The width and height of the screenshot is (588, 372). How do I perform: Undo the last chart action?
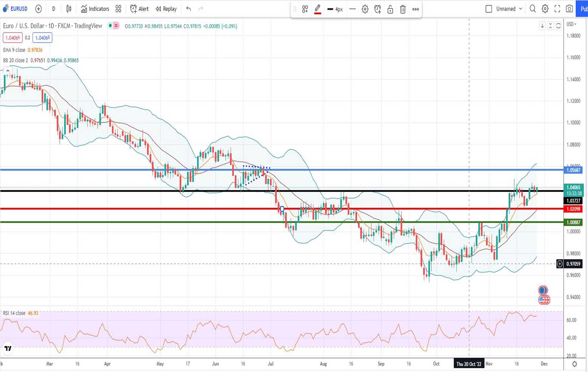pos(188,9)
